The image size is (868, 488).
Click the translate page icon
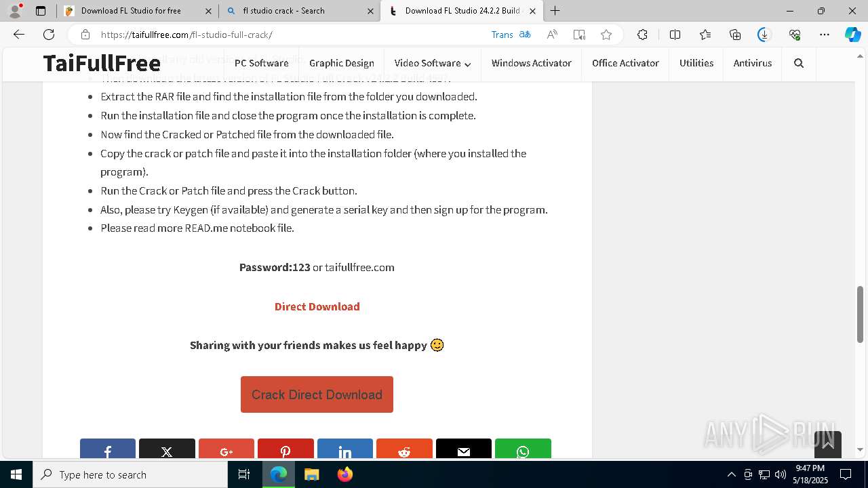(525, 35)
